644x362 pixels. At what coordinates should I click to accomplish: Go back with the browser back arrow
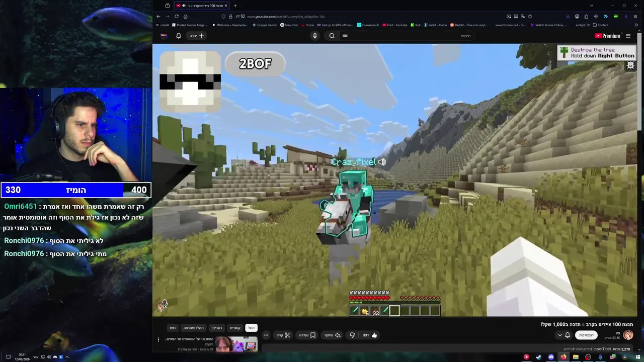pos(158,16)
